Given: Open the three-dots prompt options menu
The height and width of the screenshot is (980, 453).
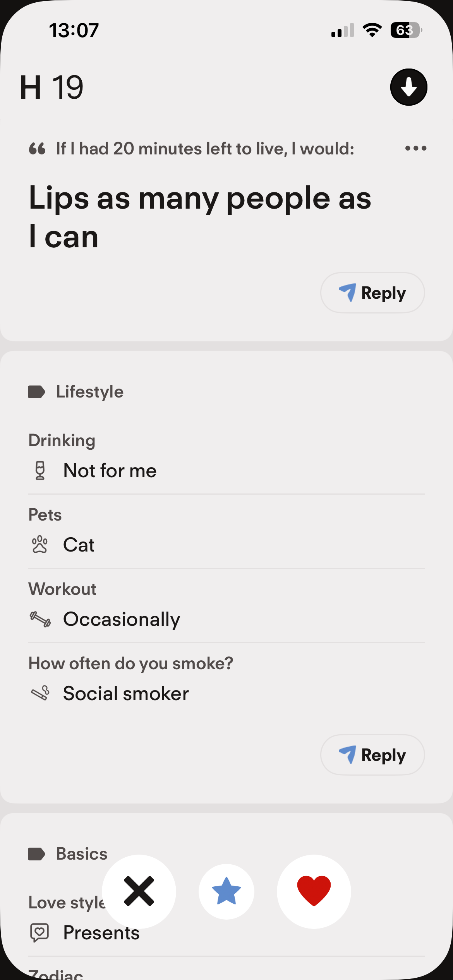Looking at the screenshot, I should pyautogui.click(x=416, y=148).
